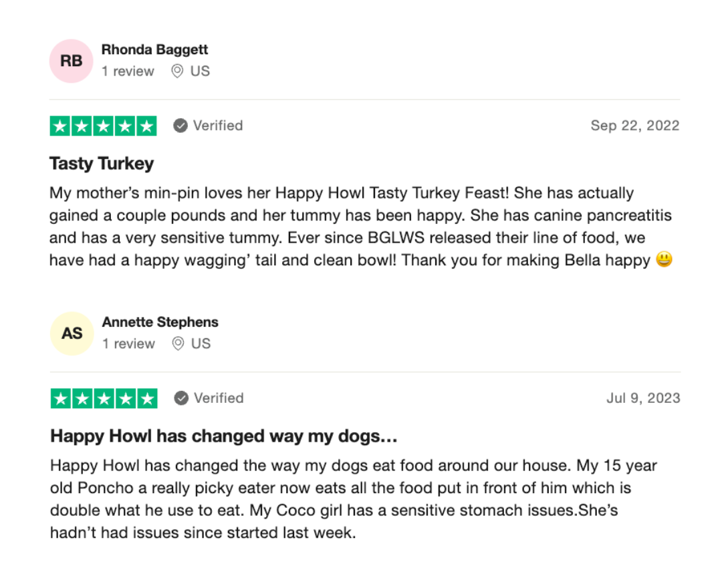Click the review text mentioning Poncho
722x588 pixels.
[354, 499]
